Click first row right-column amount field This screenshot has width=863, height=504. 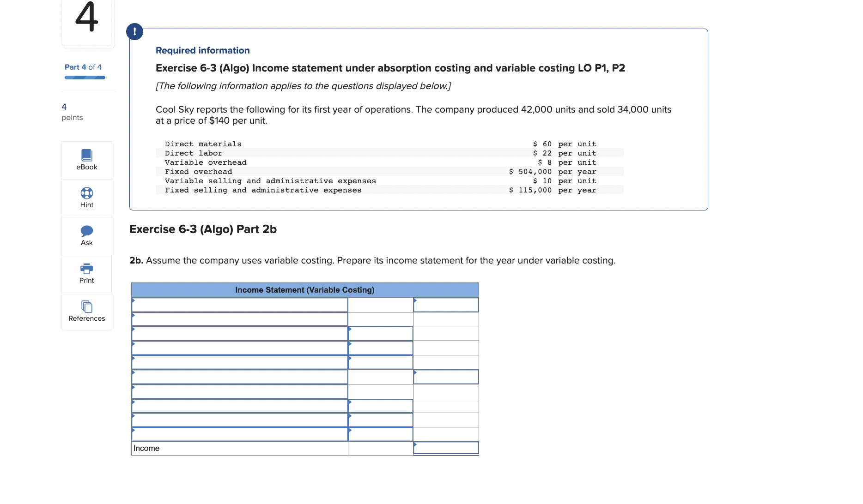coord(446,305)
